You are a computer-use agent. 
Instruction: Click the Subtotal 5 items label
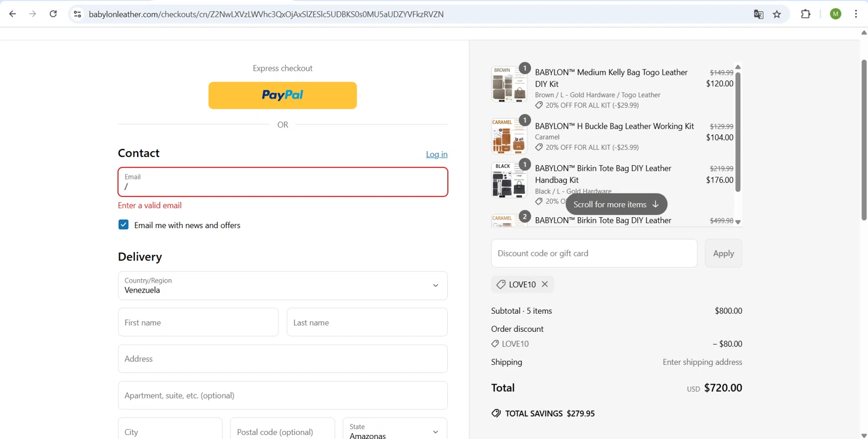[521, 311]
